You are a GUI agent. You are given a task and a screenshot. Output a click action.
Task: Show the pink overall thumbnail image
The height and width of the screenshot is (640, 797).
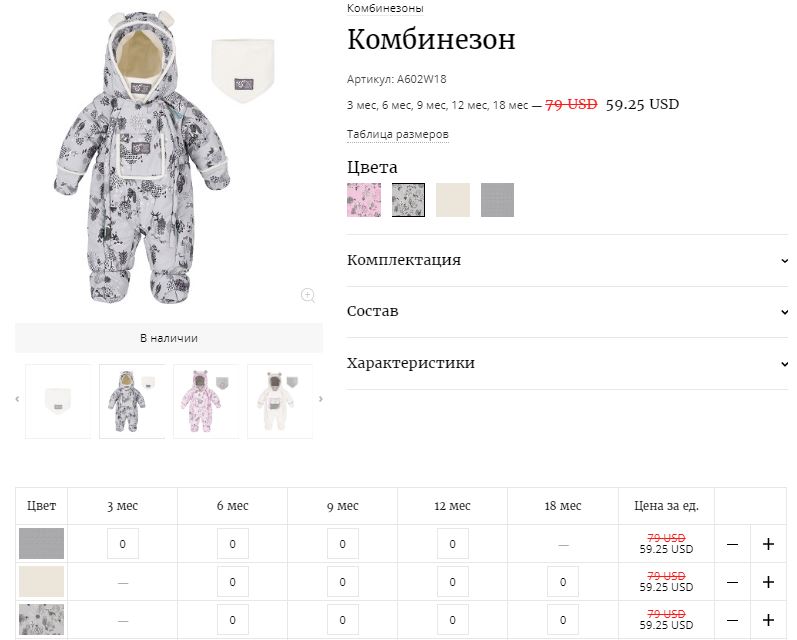(206, 401)
